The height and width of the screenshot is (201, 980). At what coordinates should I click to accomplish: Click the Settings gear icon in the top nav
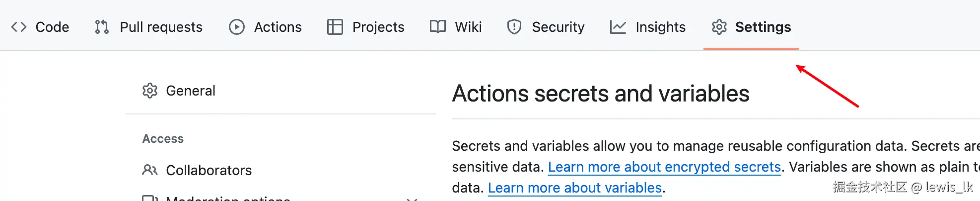tap(719, 27)
